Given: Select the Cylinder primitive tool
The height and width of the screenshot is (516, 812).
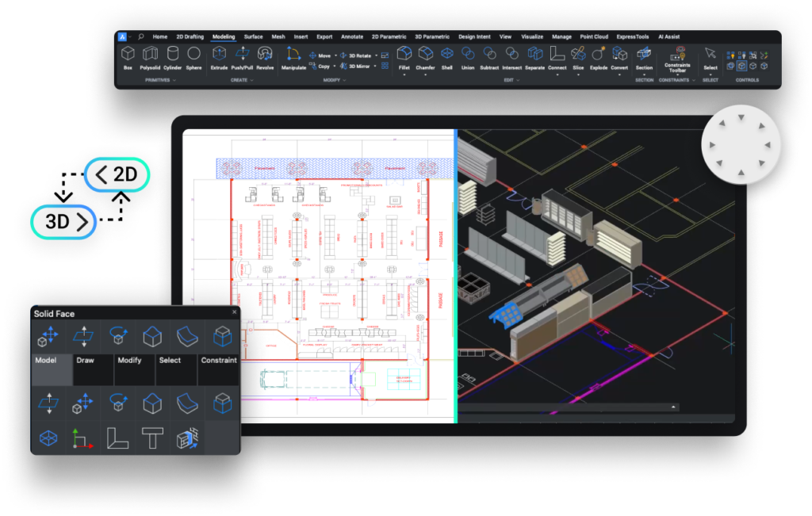Looking at the screenshot, I should 172,56.
